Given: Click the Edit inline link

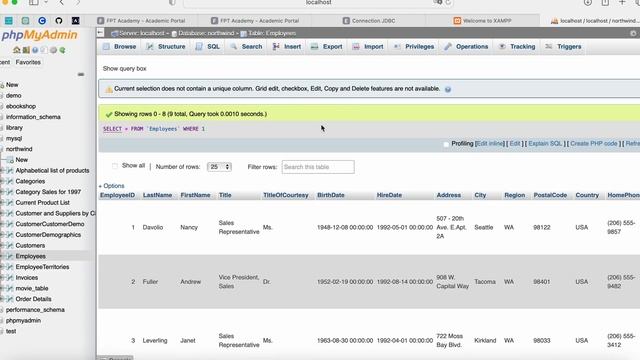Looking at the screenshot, I should (x=489, y=144).
